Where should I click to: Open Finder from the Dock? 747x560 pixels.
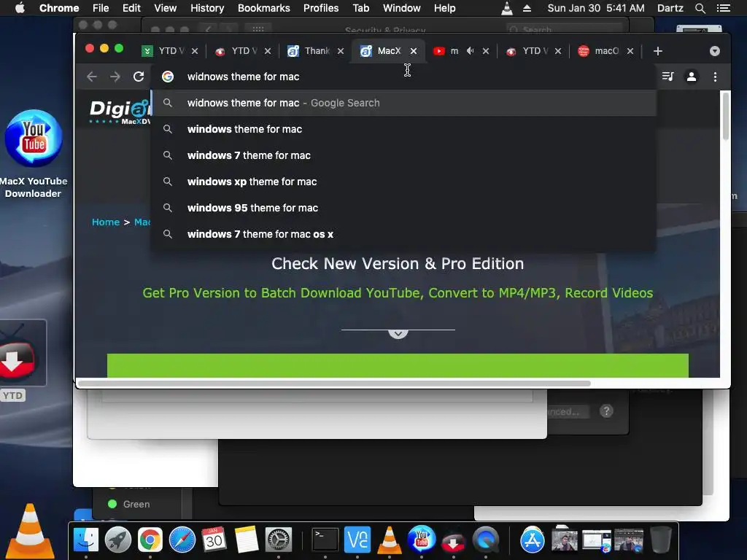tap(86, 540)
